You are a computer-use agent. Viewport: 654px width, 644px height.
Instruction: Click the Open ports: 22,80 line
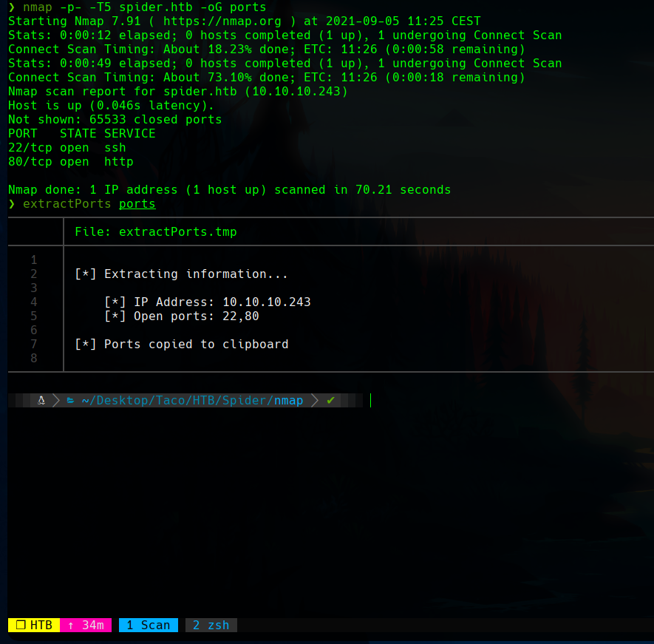181,316
